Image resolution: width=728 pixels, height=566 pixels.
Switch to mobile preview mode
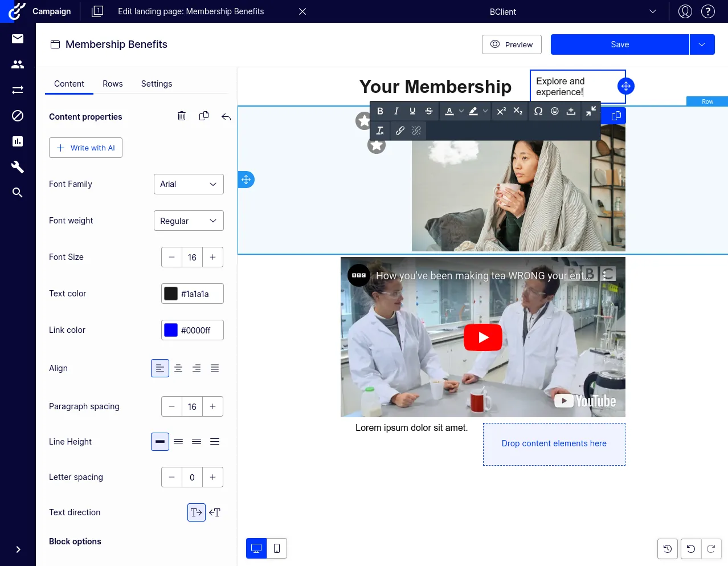point(277,548)
